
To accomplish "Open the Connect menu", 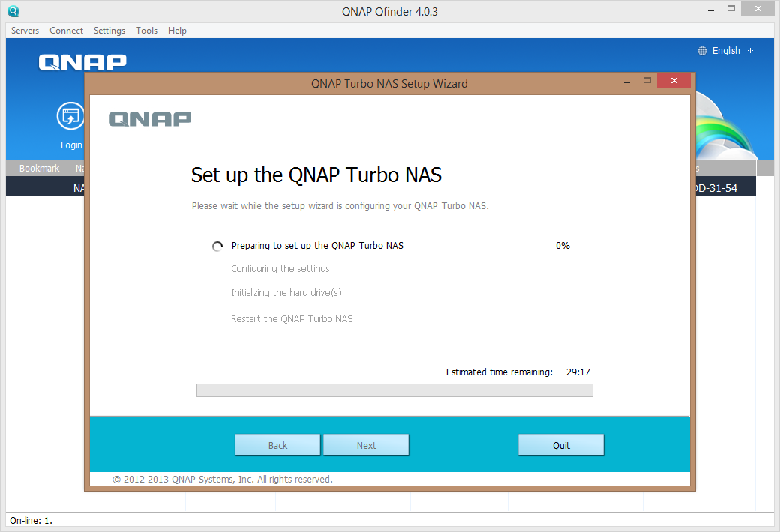I will 66,30.
